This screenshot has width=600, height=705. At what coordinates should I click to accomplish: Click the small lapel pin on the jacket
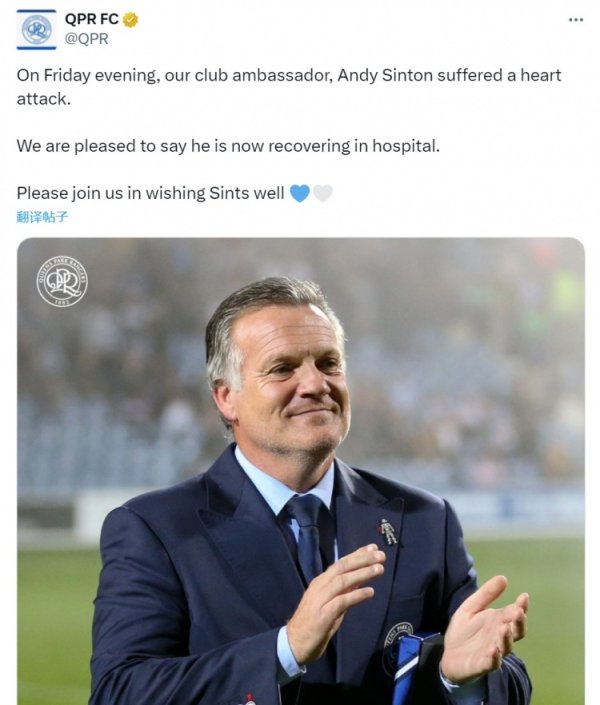pyautogui.click(x=388, y=531)
